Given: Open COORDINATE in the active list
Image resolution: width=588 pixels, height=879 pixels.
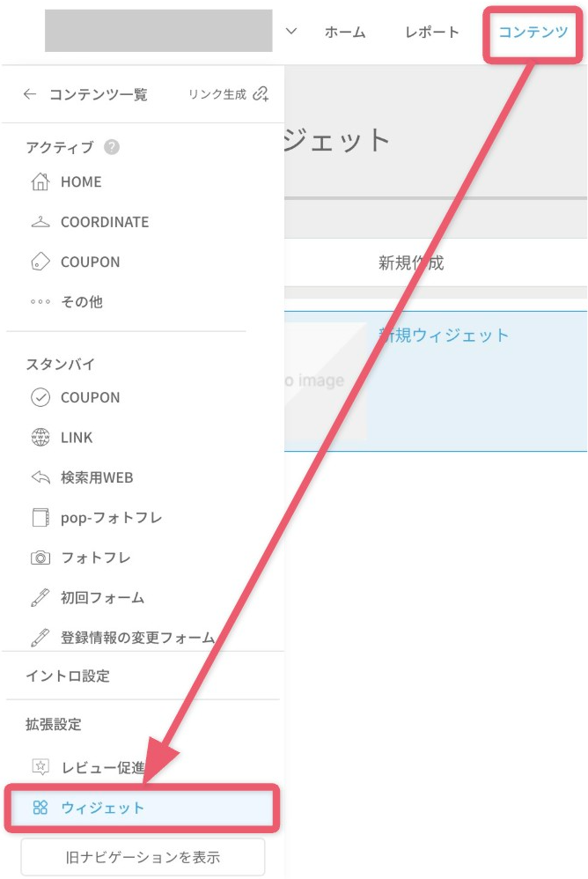Looking at the screenshot, I should (105, 222).
